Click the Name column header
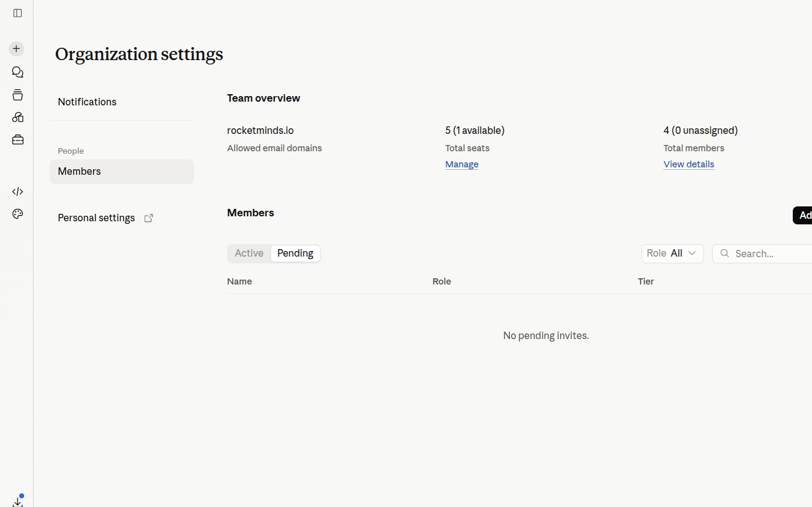Viewport: 812px width, 507px height. pos(239,281)
